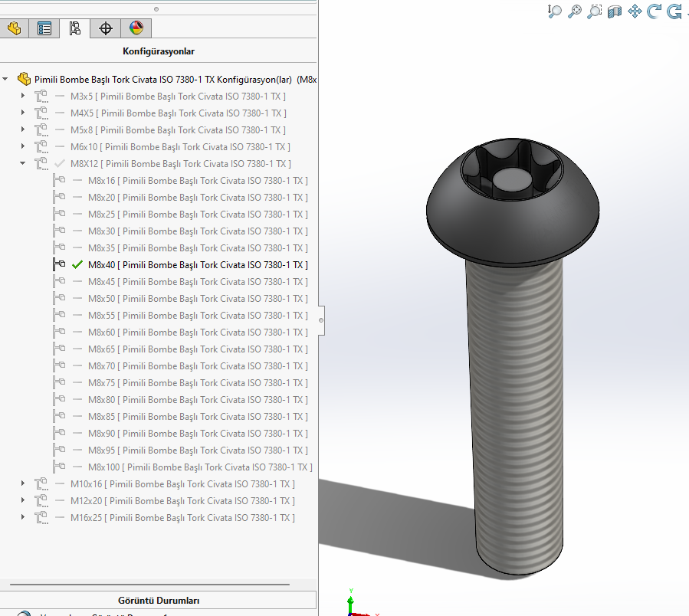Click the M8x40 active configuration icon
This screenshot has height=616, width=689.
(59, 264)
